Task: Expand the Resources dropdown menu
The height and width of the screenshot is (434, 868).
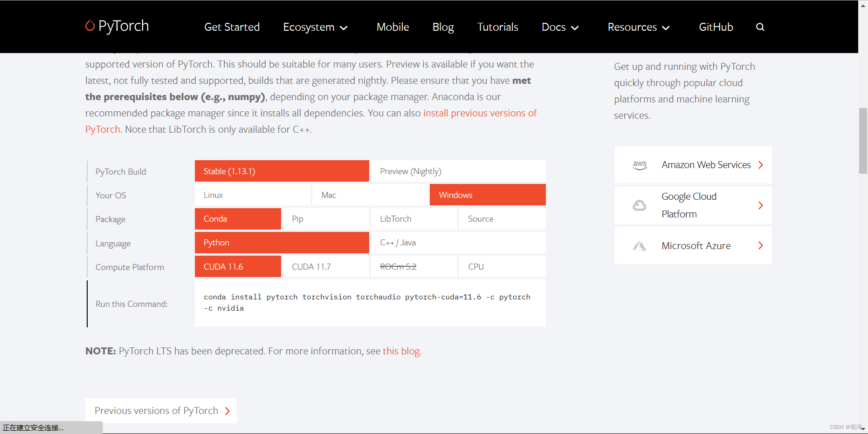Action: (639, 27)
